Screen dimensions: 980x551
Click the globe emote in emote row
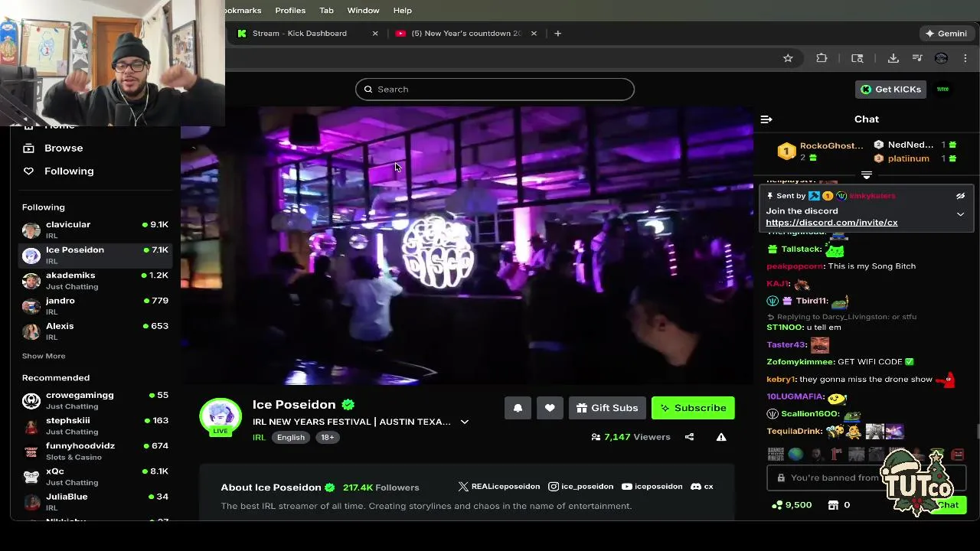click(796, 455)
